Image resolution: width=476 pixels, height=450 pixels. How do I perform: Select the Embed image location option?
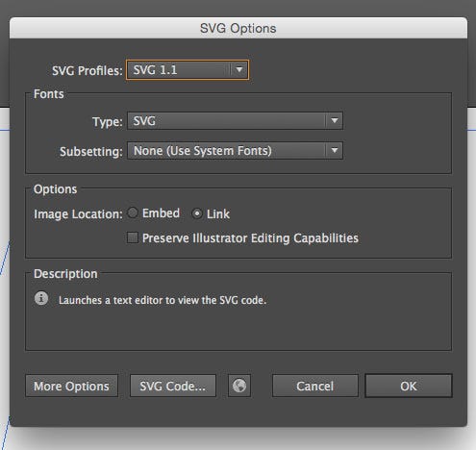click(133, 212)
